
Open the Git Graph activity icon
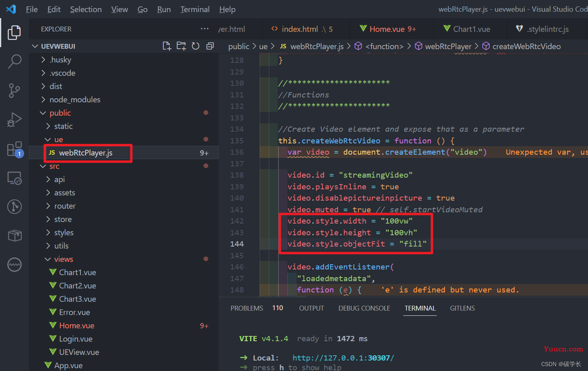point(14,207)
